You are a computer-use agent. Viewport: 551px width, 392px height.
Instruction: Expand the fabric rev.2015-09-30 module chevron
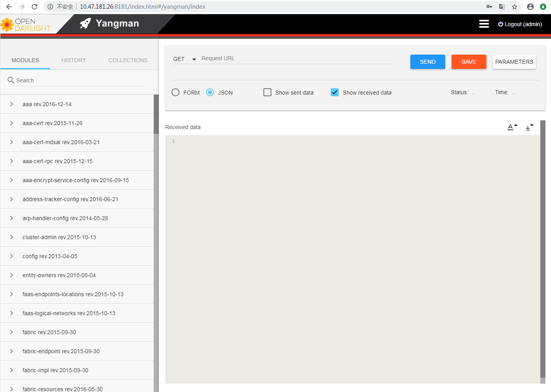(x=11, y=332)
